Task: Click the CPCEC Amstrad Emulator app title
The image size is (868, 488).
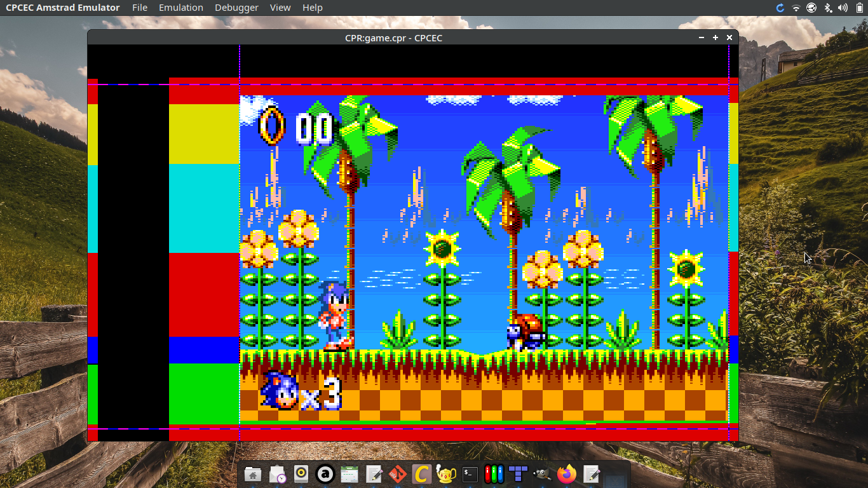Action: click(63, 8)
